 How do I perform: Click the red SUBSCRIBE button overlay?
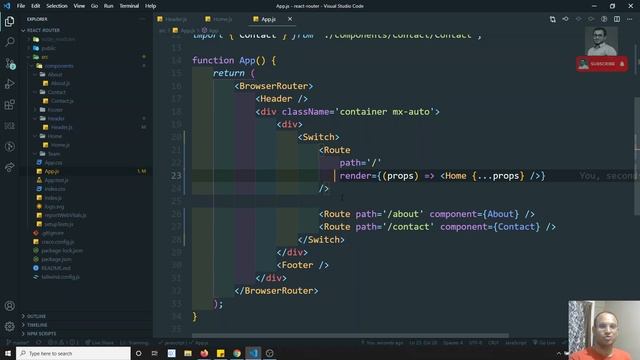[602, 64]
